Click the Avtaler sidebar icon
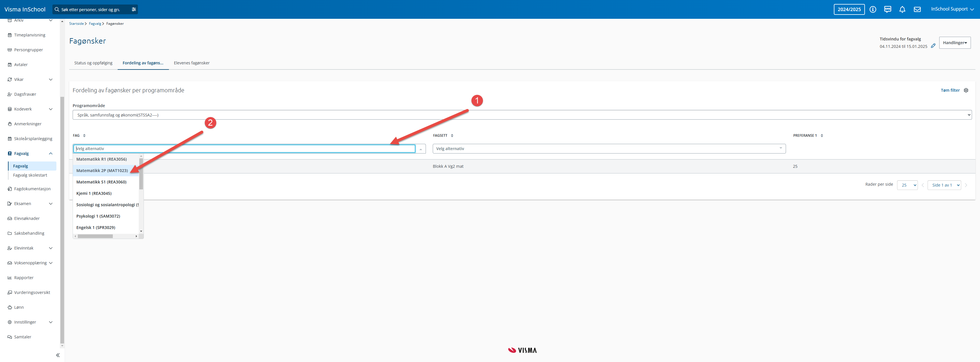Screen dimensions: 980x362 pos(9,65)
